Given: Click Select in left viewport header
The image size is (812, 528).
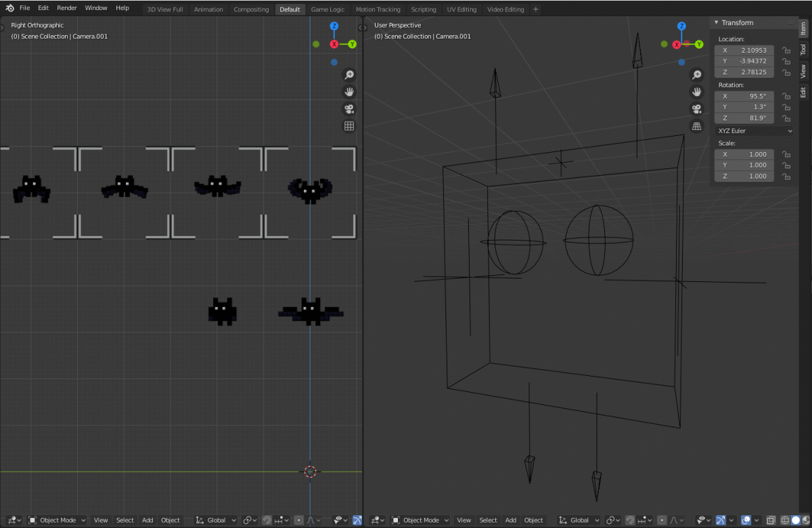Looking at the screenshot, I should click(125, 520).
